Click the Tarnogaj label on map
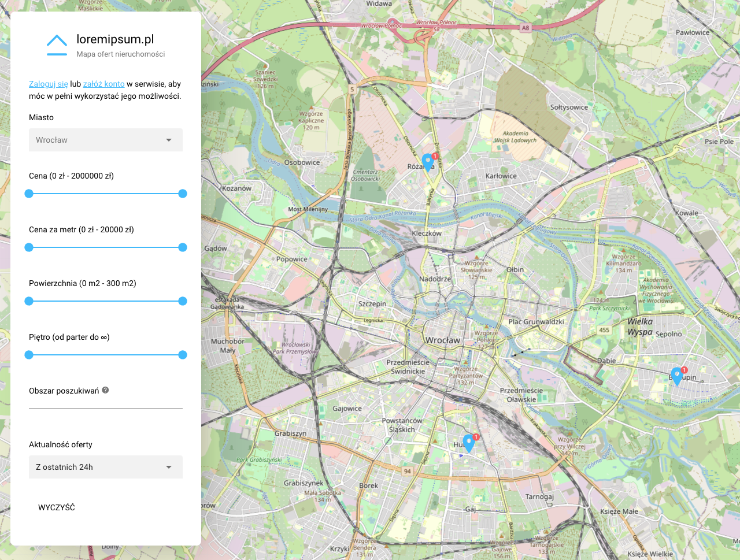The image size is (740, 560). [539, 497]
